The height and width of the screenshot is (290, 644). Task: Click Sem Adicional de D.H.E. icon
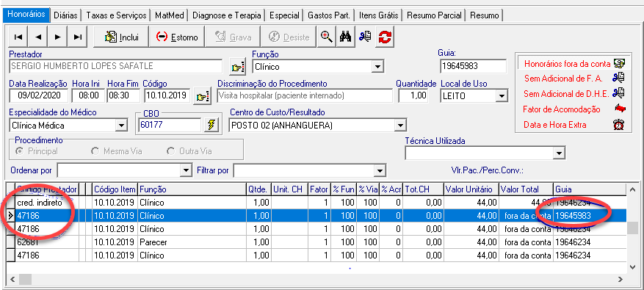618,93
